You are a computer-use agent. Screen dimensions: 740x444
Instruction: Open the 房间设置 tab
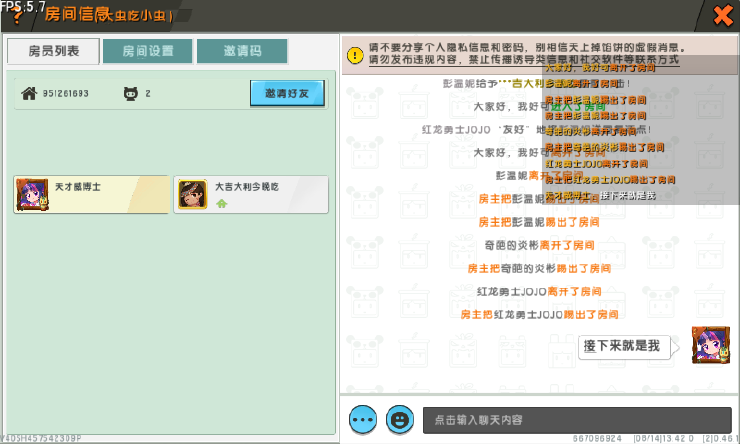(148, 51)
